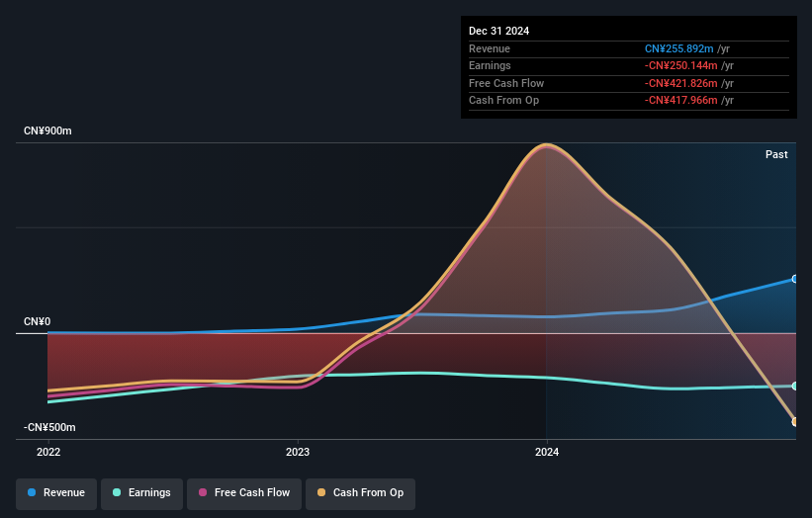This screenshot has width=812, height=518.
Task: Click the teal Earnings legend dot
Action: click(x=117, y=492)
